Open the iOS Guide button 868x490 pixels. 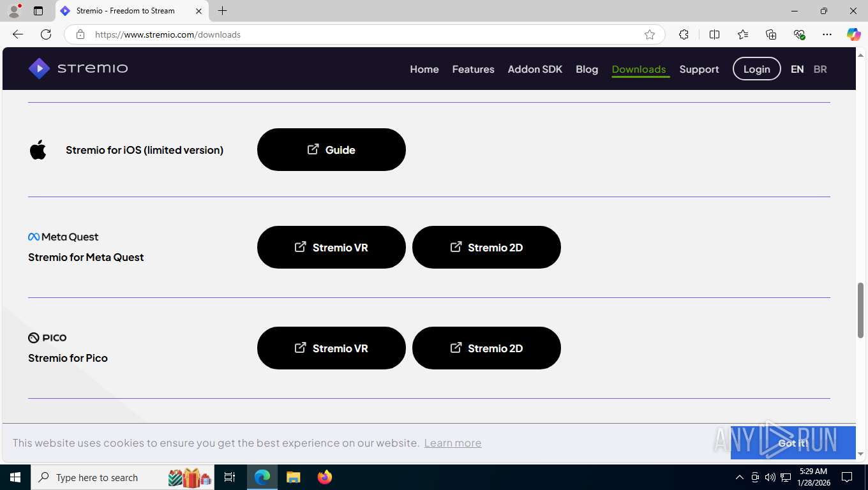tap(331, 149)
